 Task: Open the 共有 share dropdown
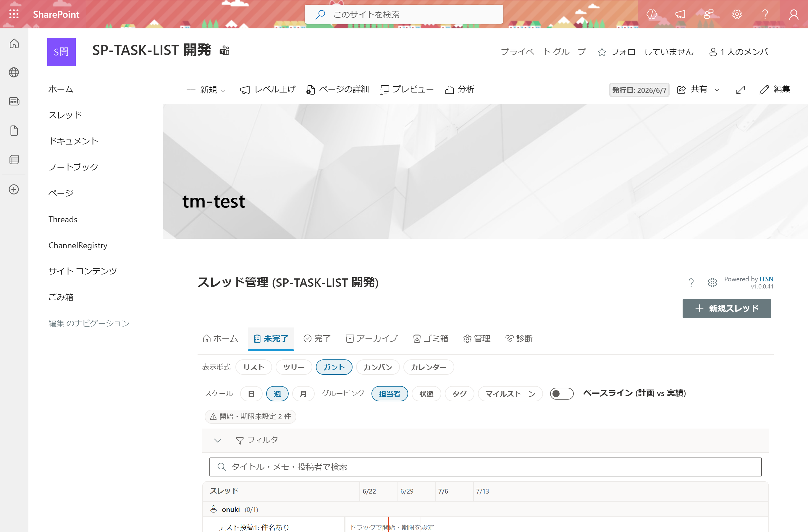pos(698,90)
